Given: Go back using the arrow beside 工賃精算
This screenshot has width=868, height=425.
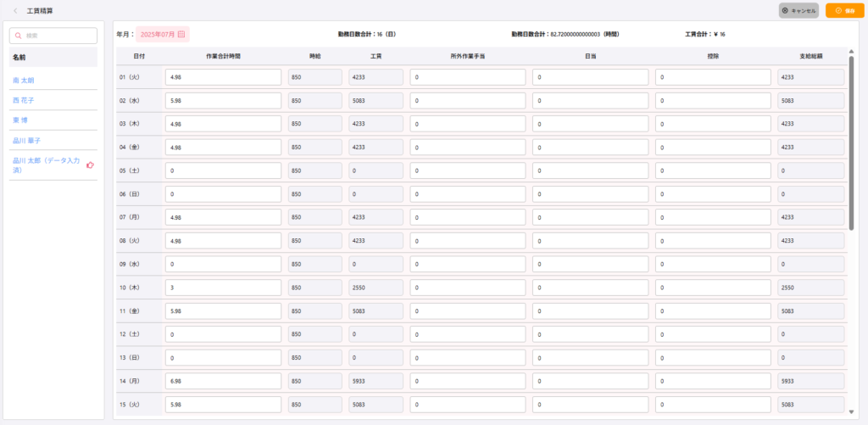Looking at the screenshot, I should point(15,10).
